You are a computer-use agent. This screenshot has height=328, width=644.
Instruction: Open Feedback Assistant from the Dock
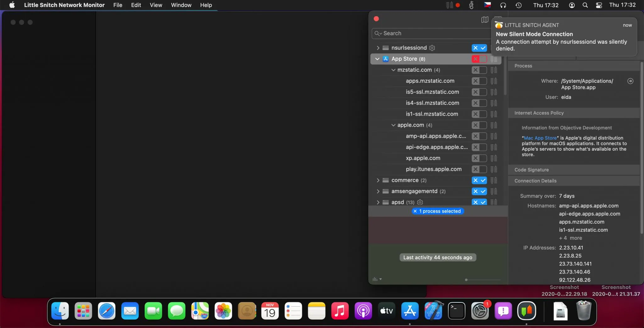[503, 311]
